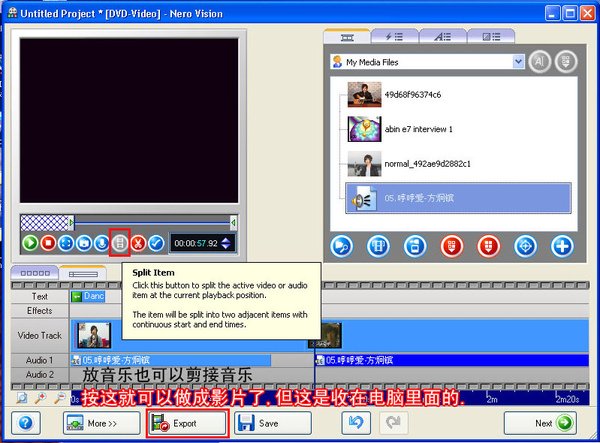
Task: Click the zoom out magnifier icon
Action: [60, 399]
